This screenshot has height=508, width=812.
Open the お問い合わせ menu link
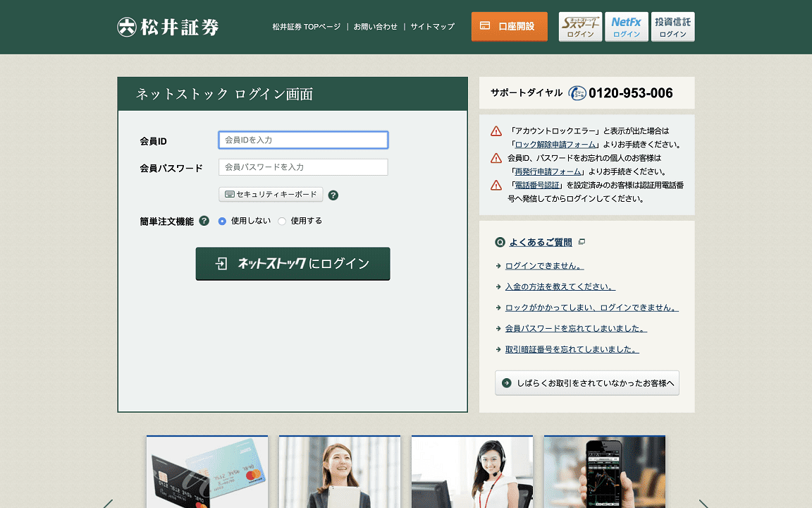[375, 27]
